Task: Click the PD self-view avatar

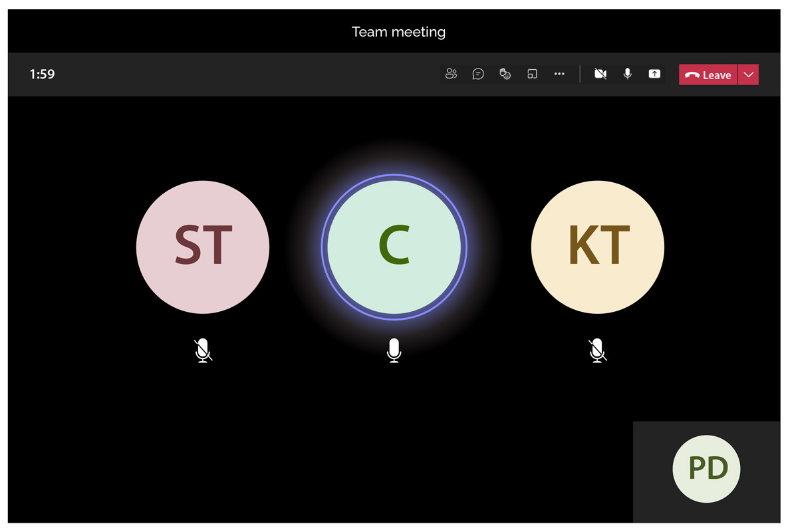Action: pos(707,469)
